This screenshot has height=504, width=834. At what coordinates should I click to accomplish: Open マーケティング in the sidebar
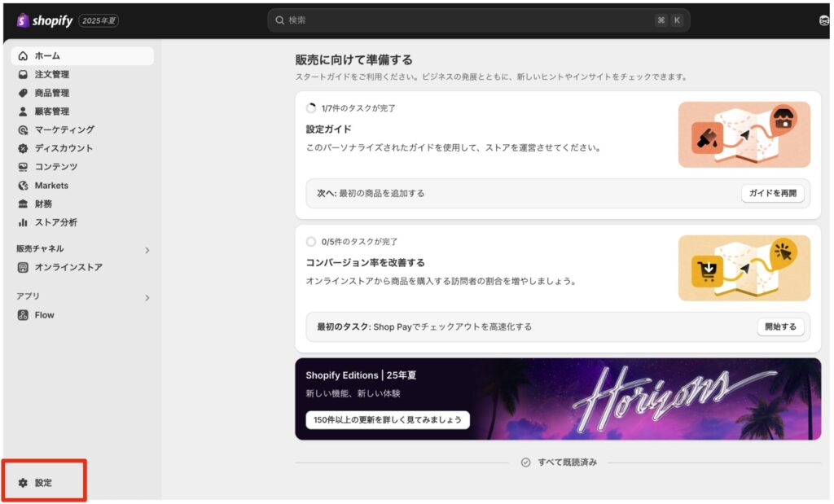(x=82, y=129)
